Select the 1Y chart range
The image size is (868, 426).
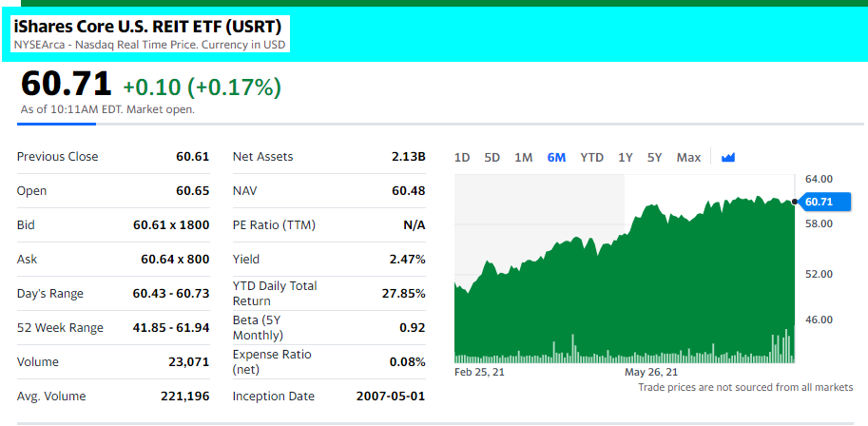pyautogui.click(x=625, y=157)
